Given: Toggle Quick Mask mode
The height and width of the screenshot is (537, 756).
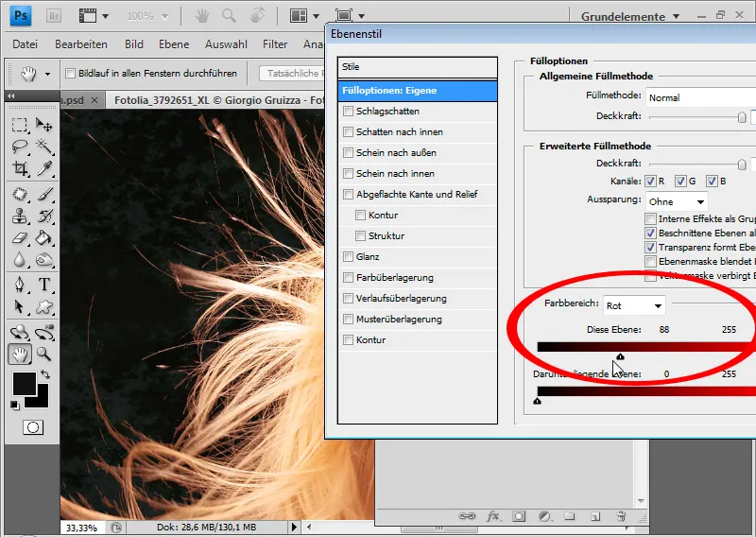Looking at the screenshot, I should 33,427.
